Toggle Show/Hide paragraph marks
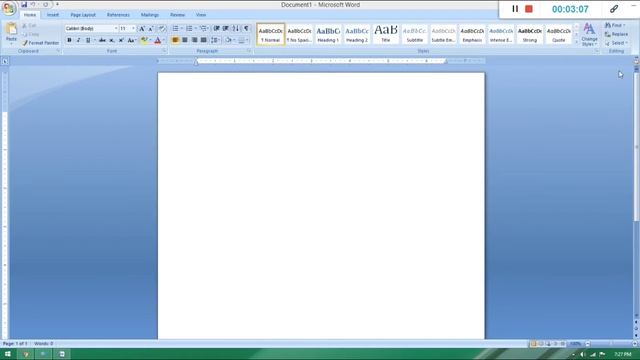The image size is (640, 360). click(x=246, y=29)
